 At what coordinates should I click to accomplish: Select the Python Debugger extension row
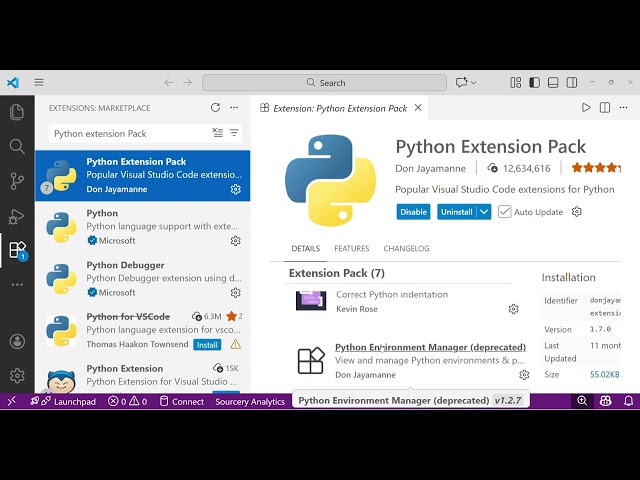point(142,279)
